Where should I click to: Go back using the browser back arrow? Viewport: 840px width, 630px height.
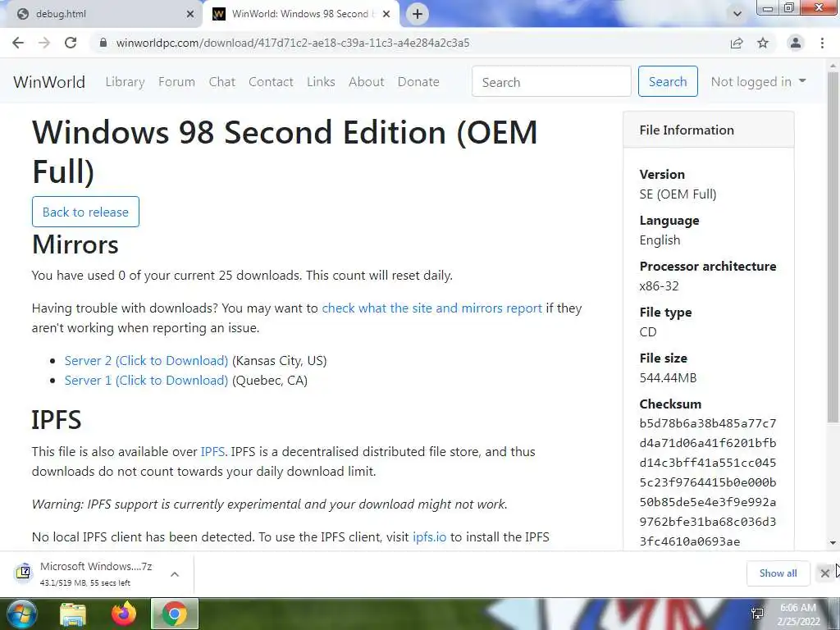[18, 43]
